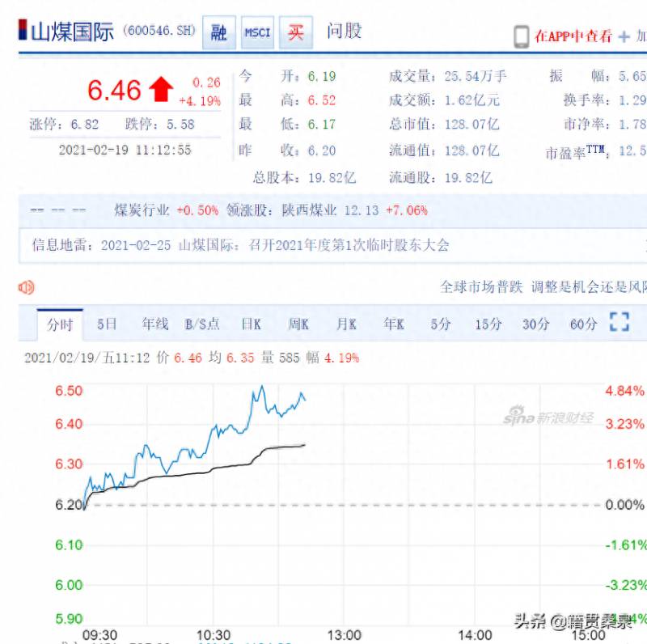The image size is (647, 644).
Task: Click the 13:00 time axis label
Action: [x=345, y=635]
